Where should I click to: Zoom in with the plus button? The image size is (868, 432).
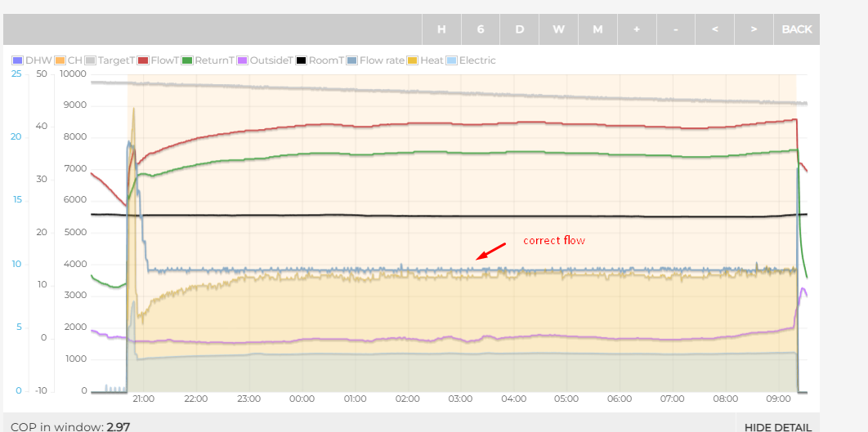[x=637, y=29]
